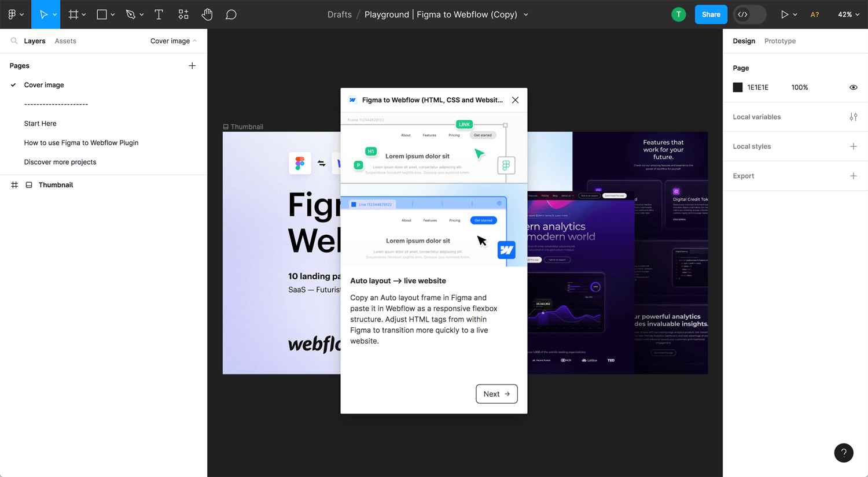Toggle page background visibility eye
Viewport: 868px width, 477px height.
point(854,87)
